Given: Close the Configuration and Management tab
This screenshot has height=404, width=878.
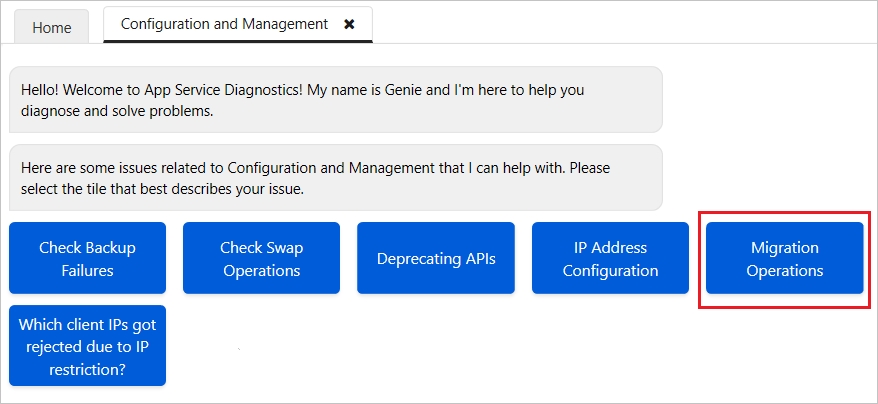Looking at the screenshot, I should click(349, 24).
